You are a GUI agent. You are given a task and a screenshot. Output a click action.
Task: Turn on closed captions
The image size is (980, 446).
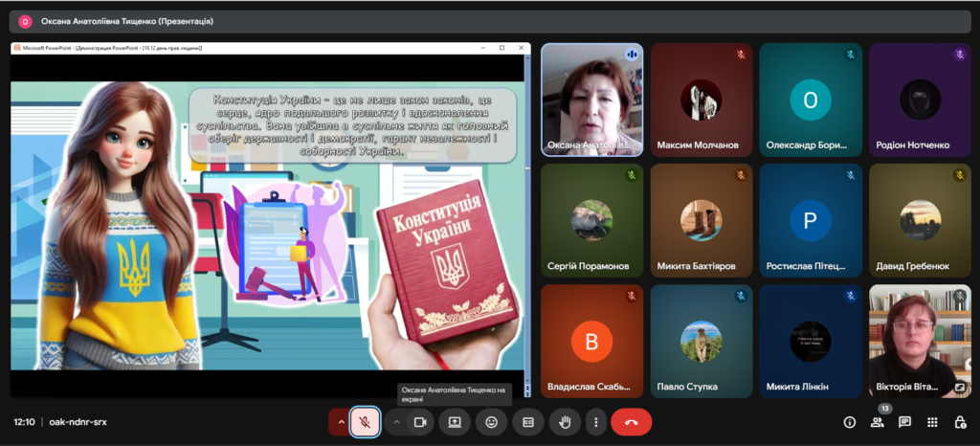[527, 421]
